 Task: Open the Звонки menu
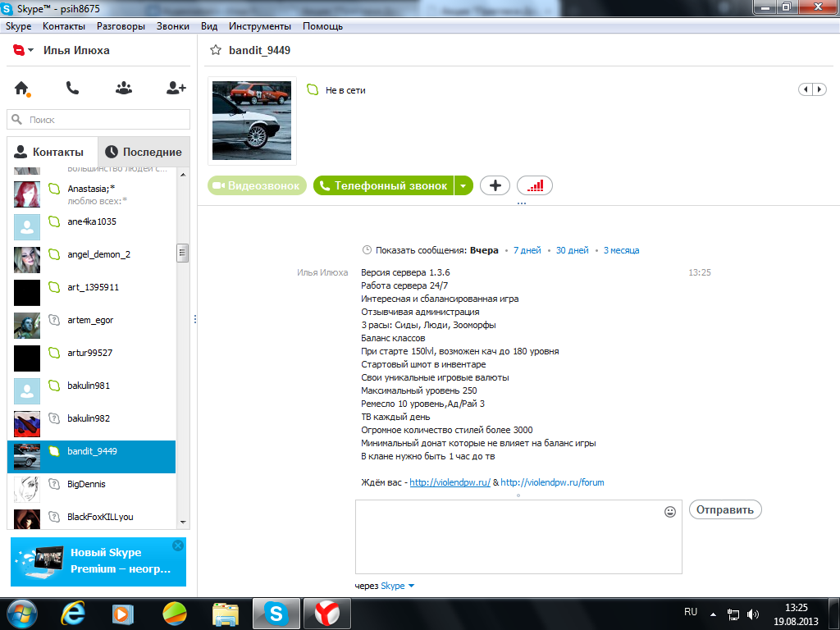click(x=172, y=26)
